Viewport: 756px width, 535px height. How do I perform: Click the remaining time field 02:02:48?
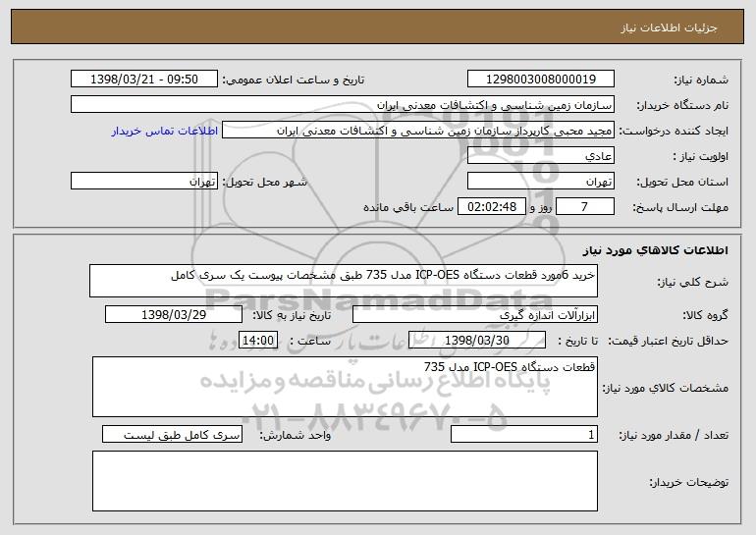coord(491,207)
